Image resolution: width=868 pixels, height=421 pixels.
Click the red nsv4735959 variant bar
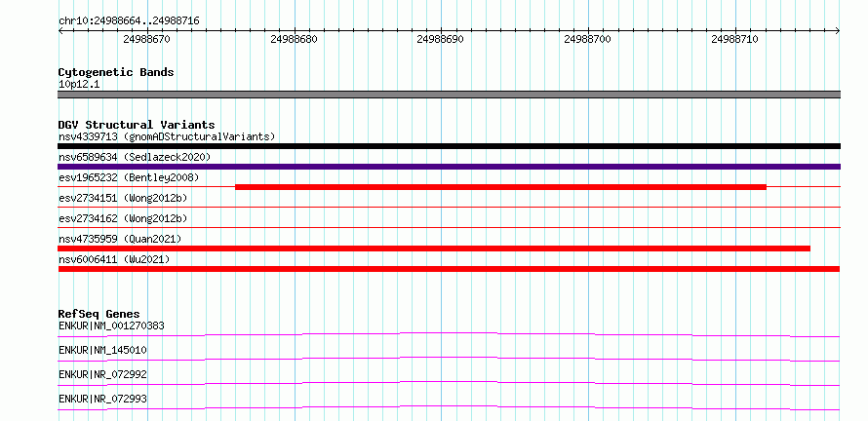434,249
